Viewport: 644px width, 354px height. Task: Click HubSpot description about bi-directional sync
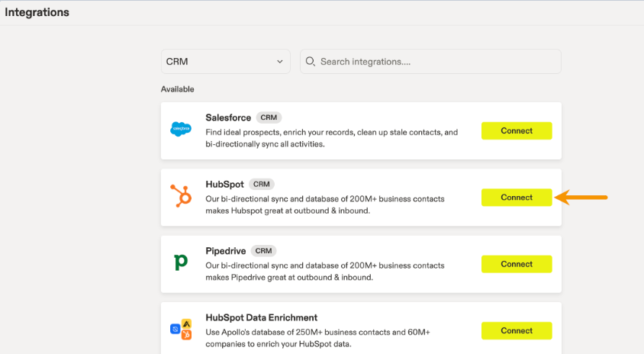click(325, 204)
